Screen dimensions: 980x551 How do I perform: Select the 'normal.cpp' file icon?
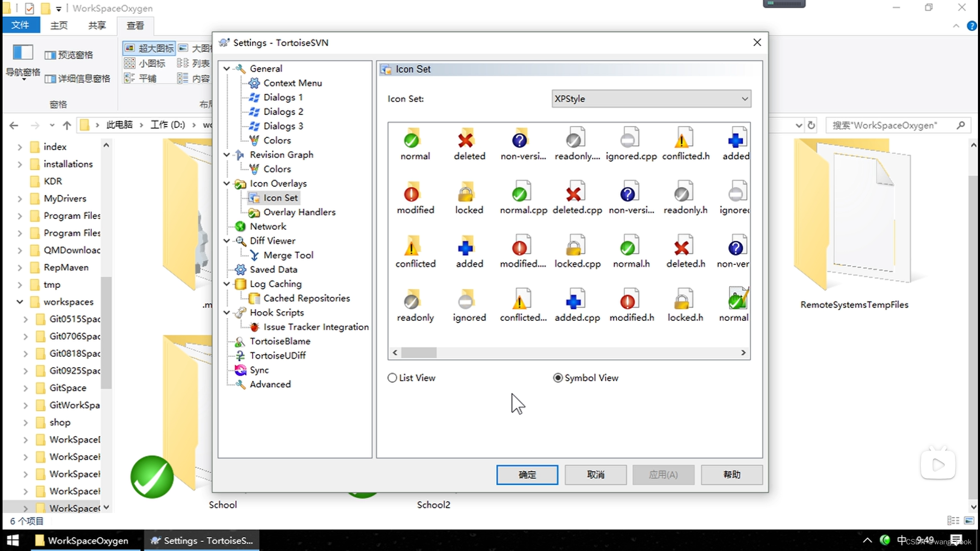tap(522, 192)
